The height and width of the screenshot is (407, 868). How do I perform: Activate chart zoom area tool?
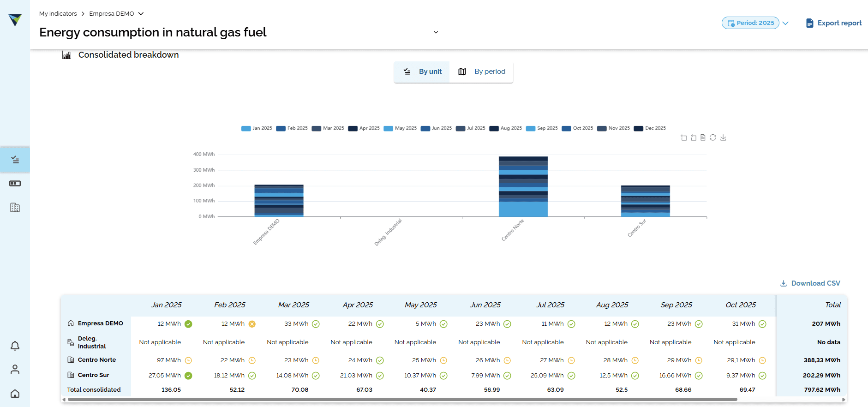point(684,138)
